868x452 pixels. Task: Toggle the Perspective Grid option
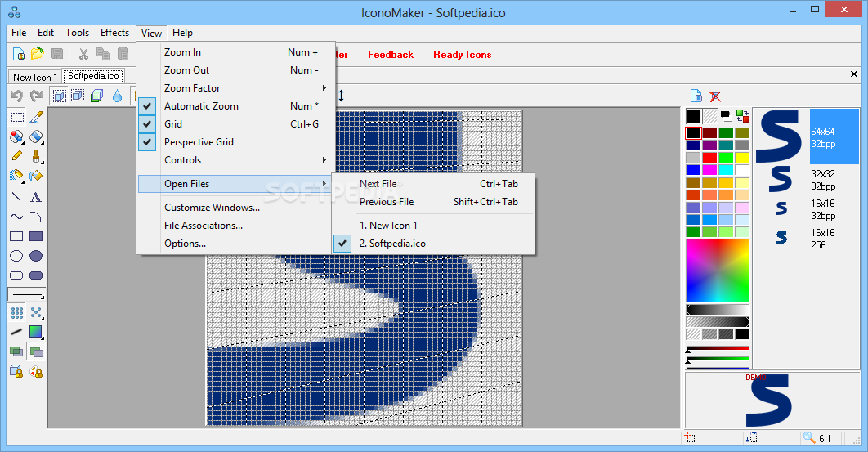(x=236, y=141)
